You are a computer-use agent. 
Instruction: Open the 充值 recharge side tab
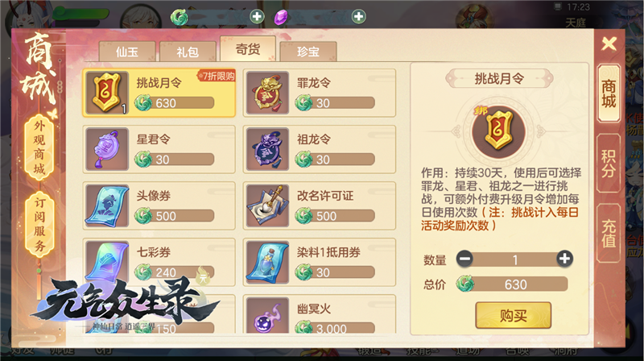(609, 233)
